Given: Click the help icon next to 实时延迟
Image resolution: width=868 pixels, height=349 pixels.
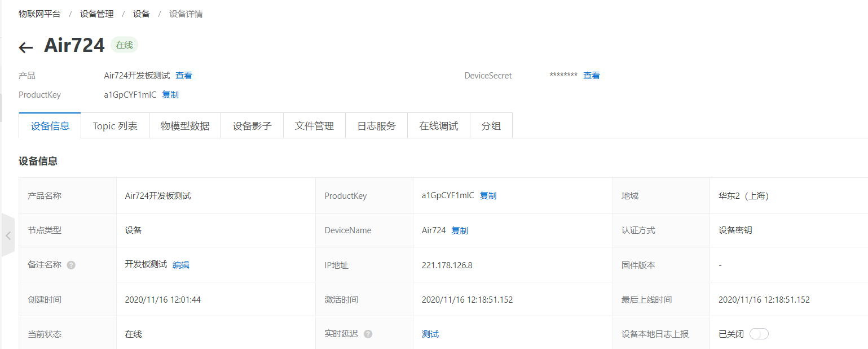Looking at the screenshot, I should coord(368,334).
